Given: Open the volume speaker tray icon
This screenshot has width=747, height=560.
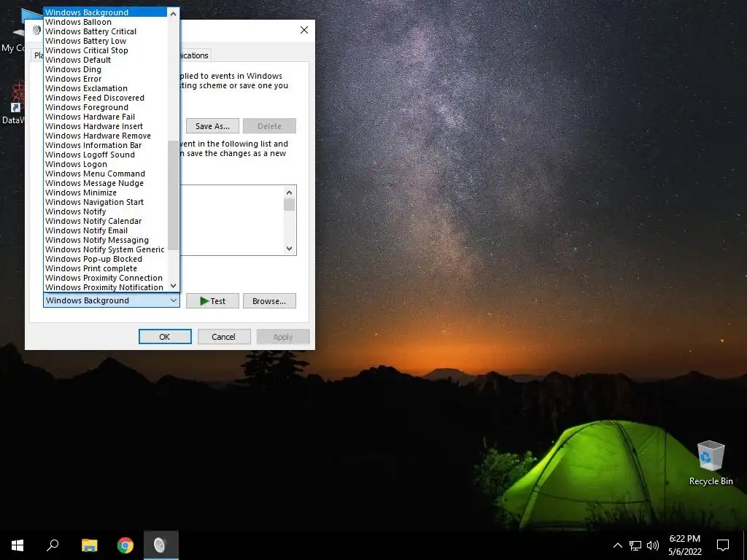Looking at the screenshot, I should pyautogui.click(x=653, y=545).
